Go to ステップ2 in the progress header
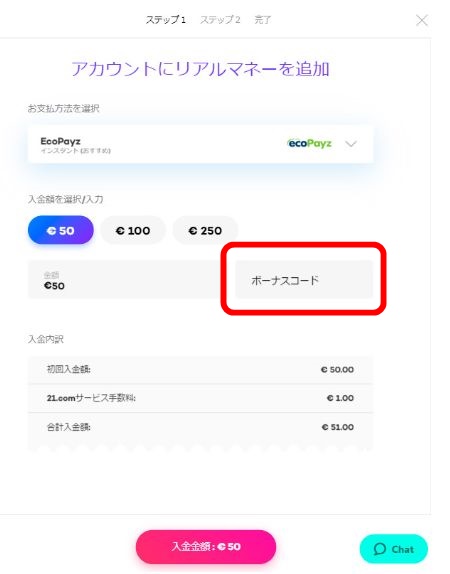The width and height of the screenshot is (450, 574). pos(220,20)
